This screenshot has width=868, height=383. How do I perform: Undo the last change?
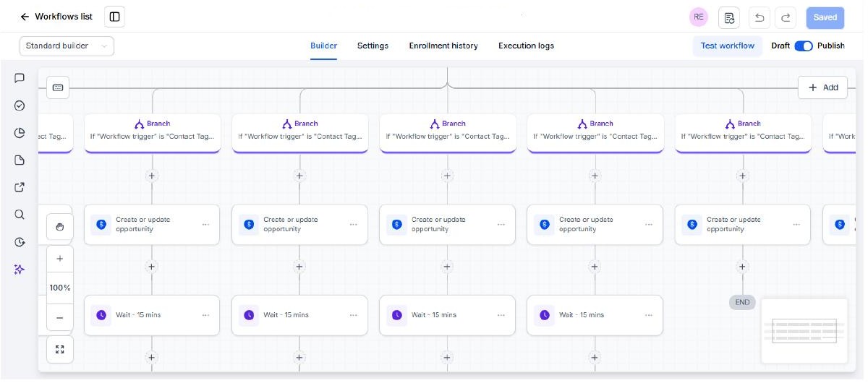[x=759, y=17]
